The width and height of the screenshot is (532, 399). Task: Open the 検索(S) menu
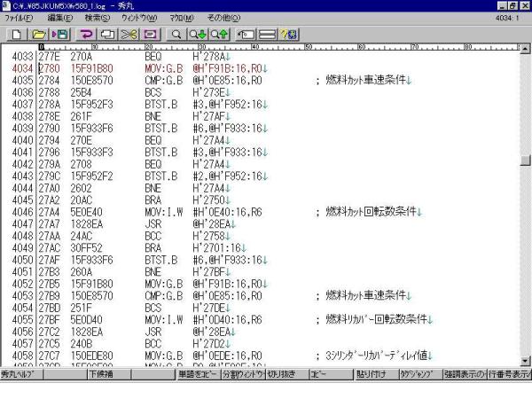coord(97,18)
